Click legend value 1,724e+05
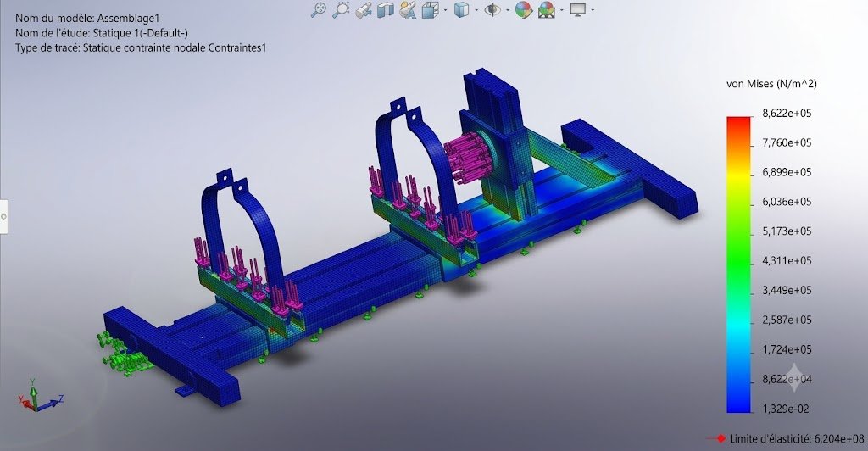Screen dimensions: 868x451 [x=787, y=349]
